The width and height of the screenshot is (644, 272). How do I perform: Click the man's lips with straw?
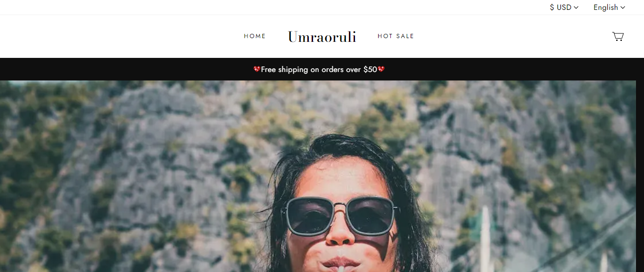pos(340,264)
